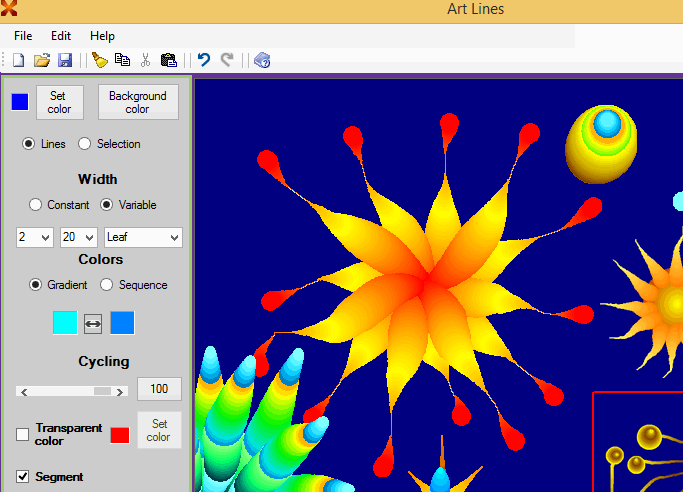This screenshot has width=683, height=492.
Task: Click the blue current color swatch
Action: tap(20, 102)
